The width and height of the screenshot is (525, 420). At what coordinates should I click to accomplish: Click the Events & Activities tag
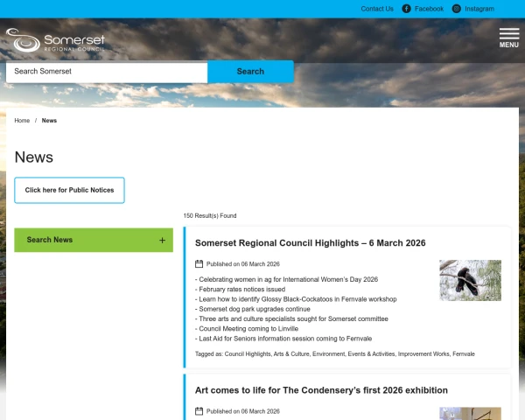(371, 354)
